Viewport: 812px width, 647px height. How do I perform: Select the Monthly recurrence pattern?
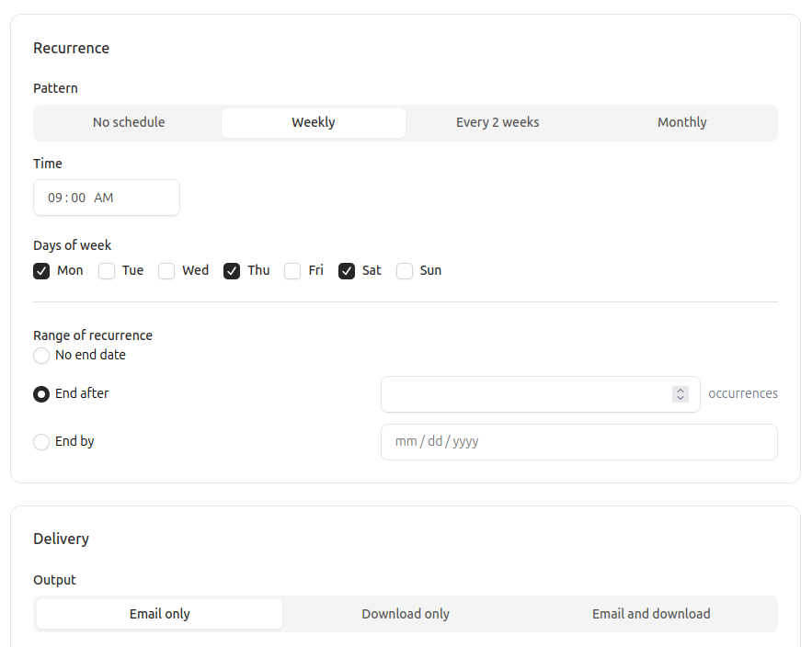(x=681, y=122)
